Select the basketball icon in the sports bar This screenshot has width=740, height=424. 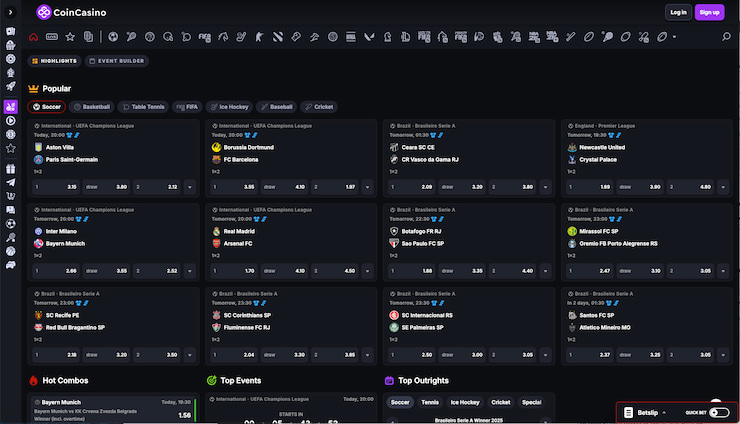point(150,37)
